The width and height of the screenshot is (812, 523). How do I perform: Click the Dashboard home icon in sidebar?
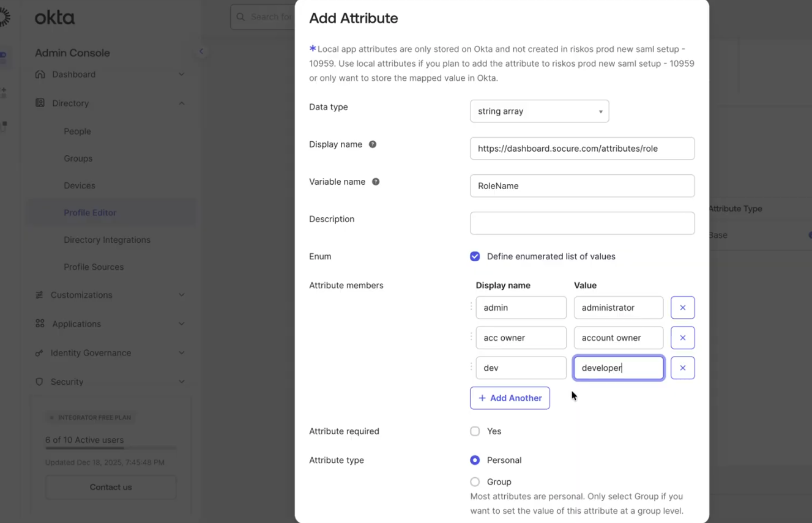pos(40,75)
